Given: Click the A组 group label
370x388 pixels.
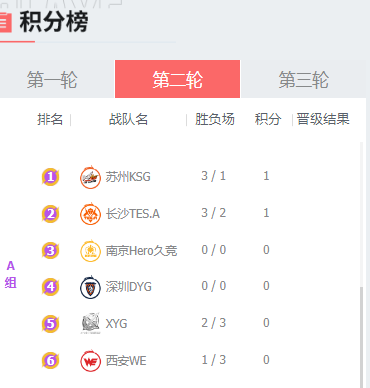Looking at the screenshot, I should click(11, 274).
